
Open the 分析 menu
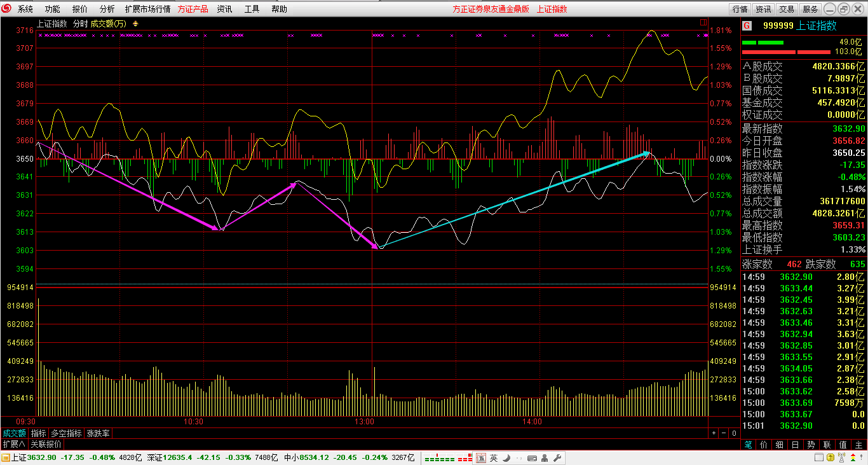point(107,9)
